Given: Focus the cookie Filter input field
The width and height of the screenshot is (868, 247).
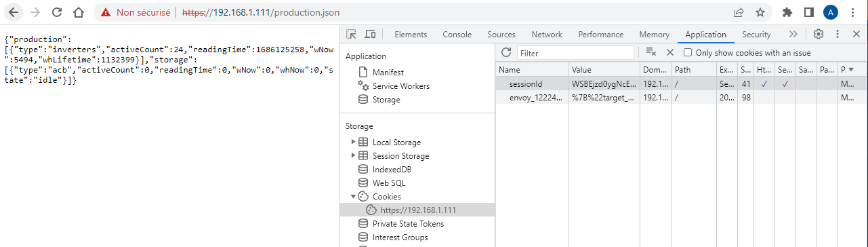Looking at the screenshot, I should click(575, 53).
